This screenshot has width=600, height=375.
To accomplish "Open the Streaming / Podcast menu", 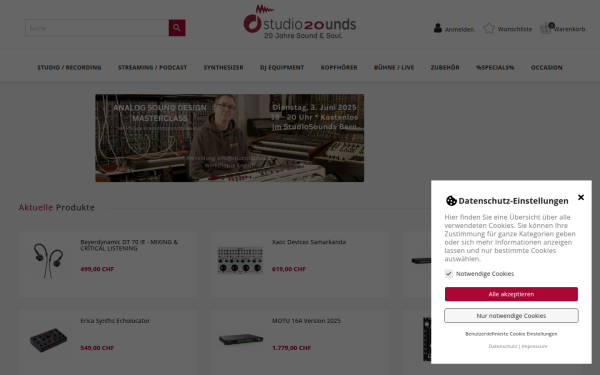I will (x=152, y=67).
